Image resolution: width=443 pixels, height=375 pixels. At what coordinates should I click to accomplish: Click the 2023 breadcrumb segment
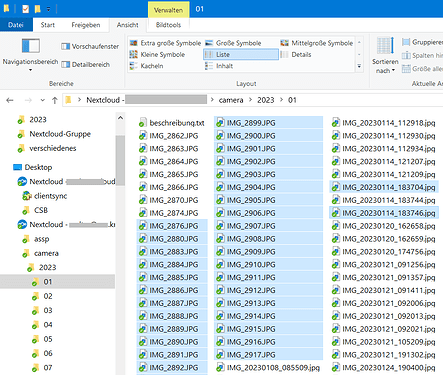(266, 100)
